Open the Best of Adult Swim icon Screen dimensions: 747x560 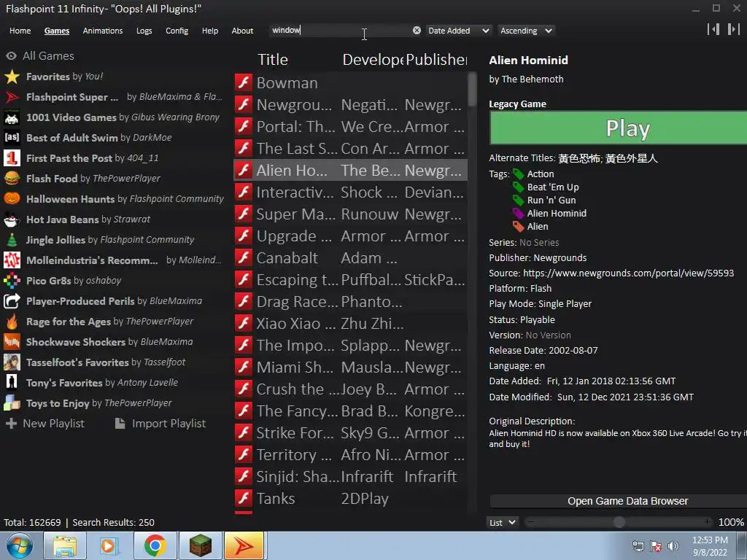click(x=12, y=138)
